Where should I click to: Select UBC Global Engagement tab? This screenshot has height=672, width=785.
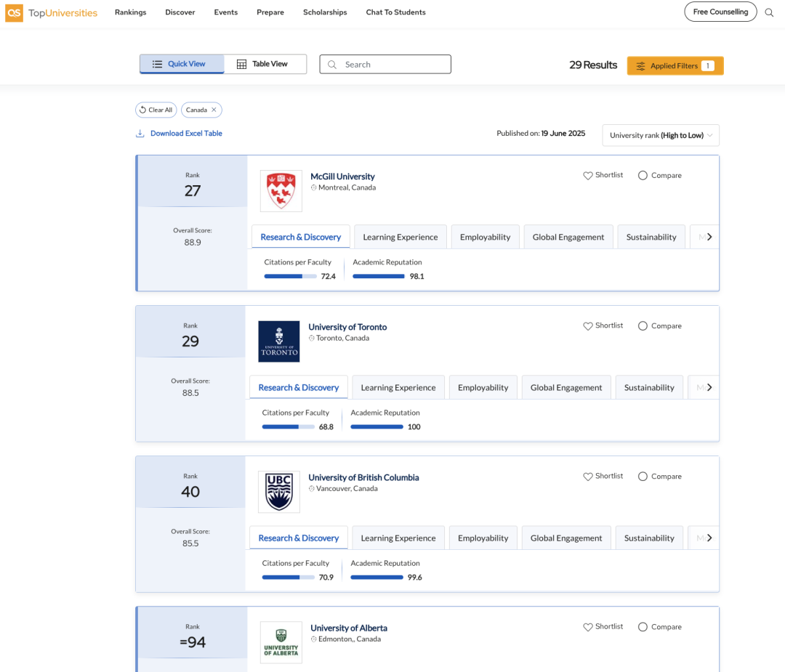(x=566, y=538)
